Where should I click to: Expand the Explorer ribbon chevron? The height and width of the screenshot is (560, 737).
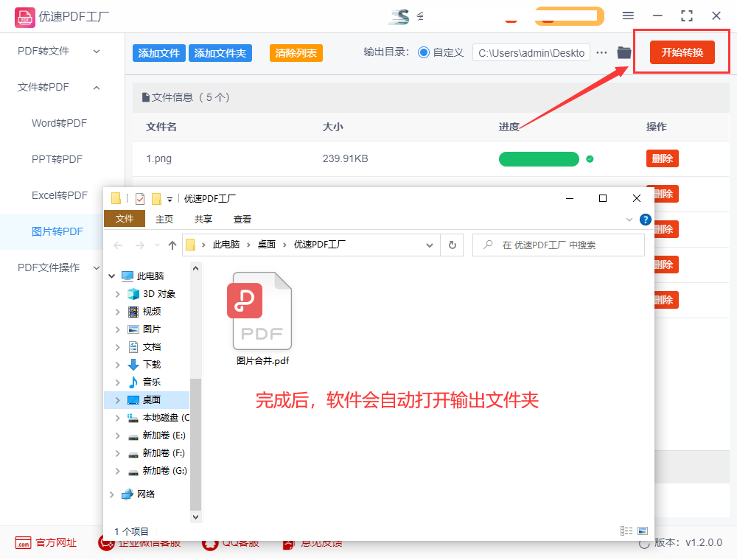point(629,220)
